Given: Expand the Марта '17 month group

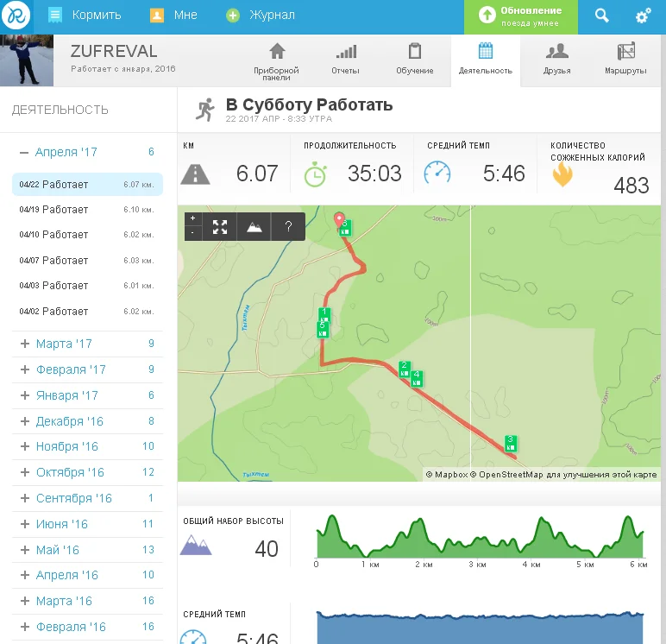Looking at the screenshot, I should pos(87,344).
